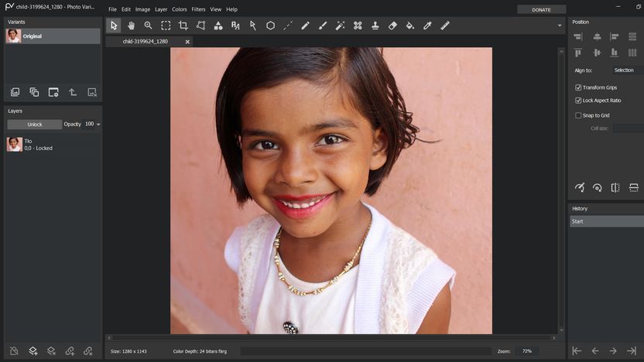
Task: Enable the Snap to Grid checkbox
Action: (578, 115)
